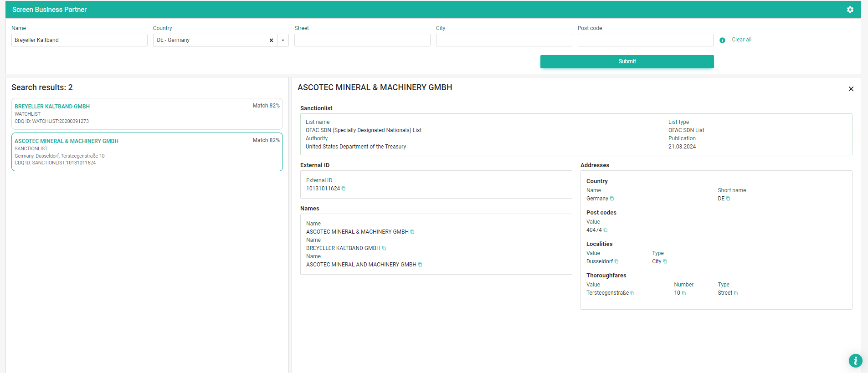The width and height of the screenshot is (868, 373).
Task: Select CDQ ID SANCTIONLIST:10131011624 text
Action: (55, 163)
